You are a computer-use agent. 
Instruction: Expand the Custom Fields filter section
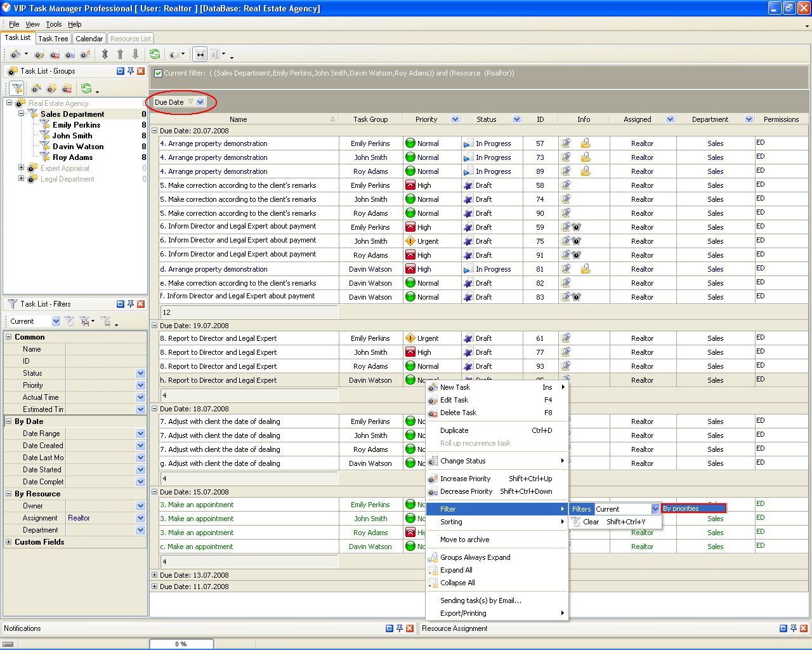9,542
